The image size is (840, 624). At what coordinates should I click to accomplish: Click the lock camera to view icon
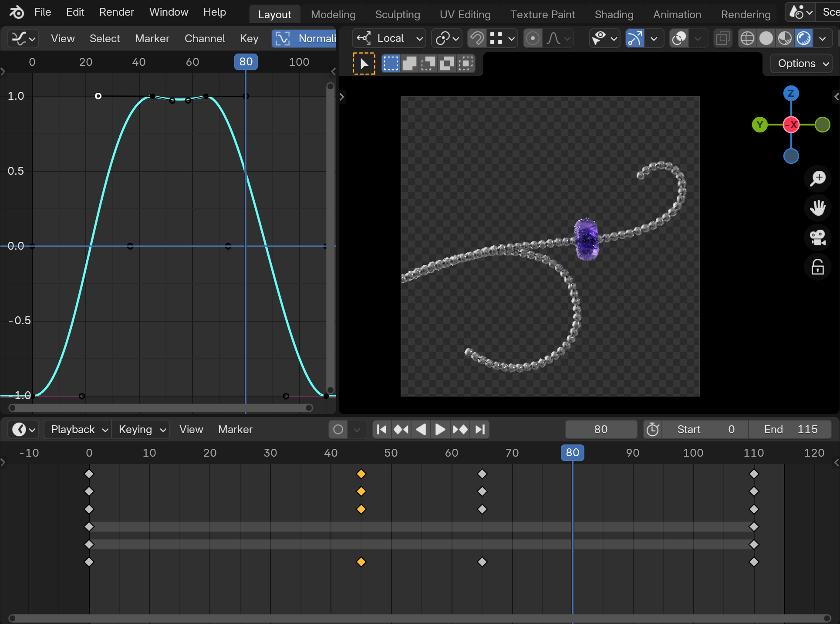click(x=817, y=267)
